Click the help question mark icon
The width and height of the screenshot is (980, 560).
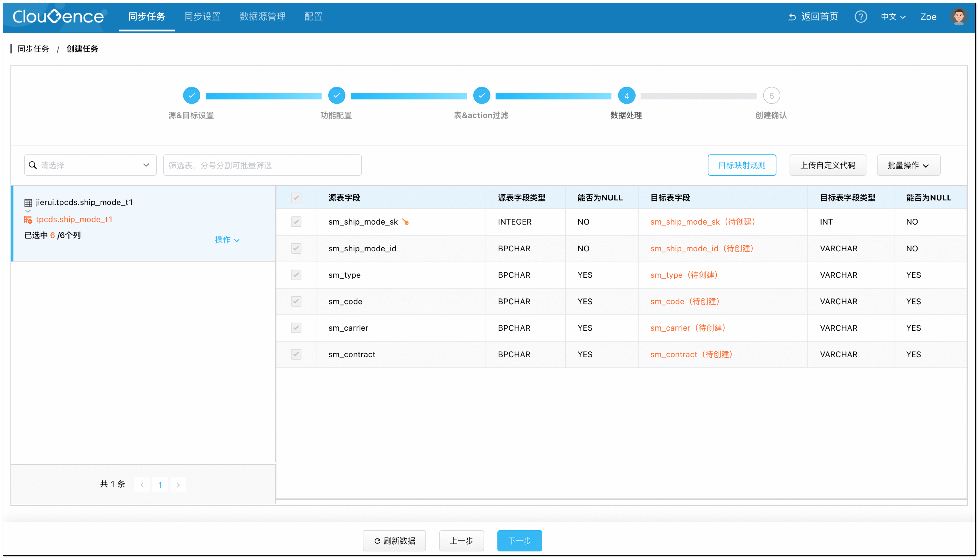click(860, 17)
